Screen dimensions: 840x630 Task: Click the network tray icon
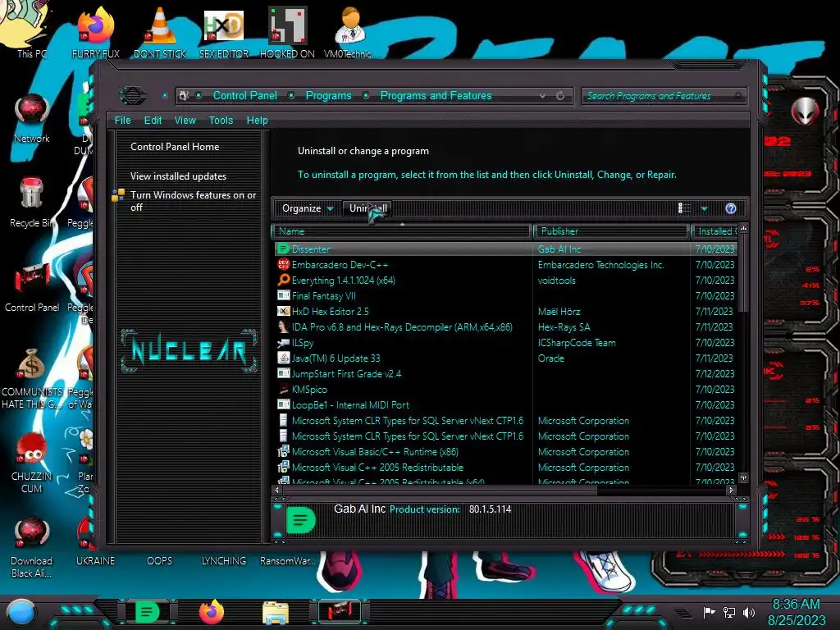click(x=728, y=612)
